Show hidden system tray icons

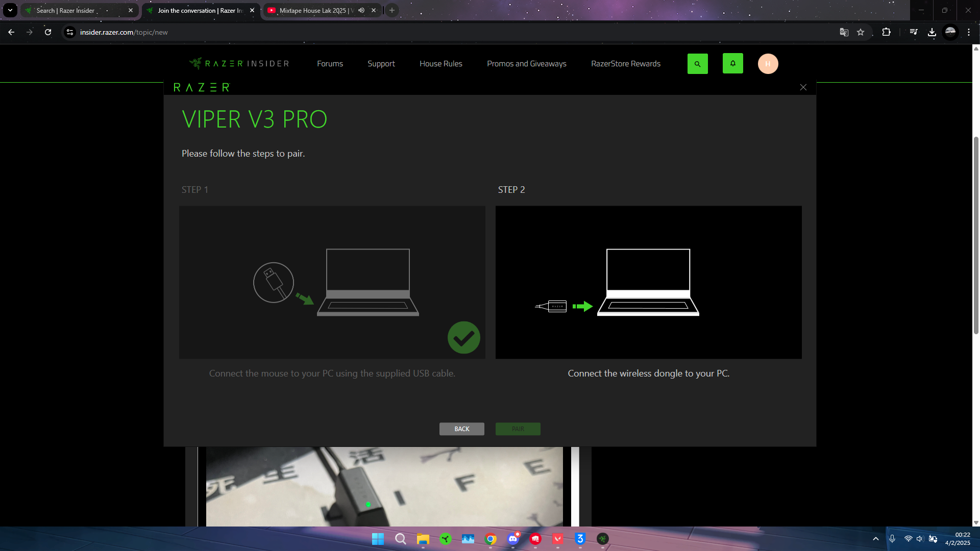pyautogui.click(x=876, y=539)
